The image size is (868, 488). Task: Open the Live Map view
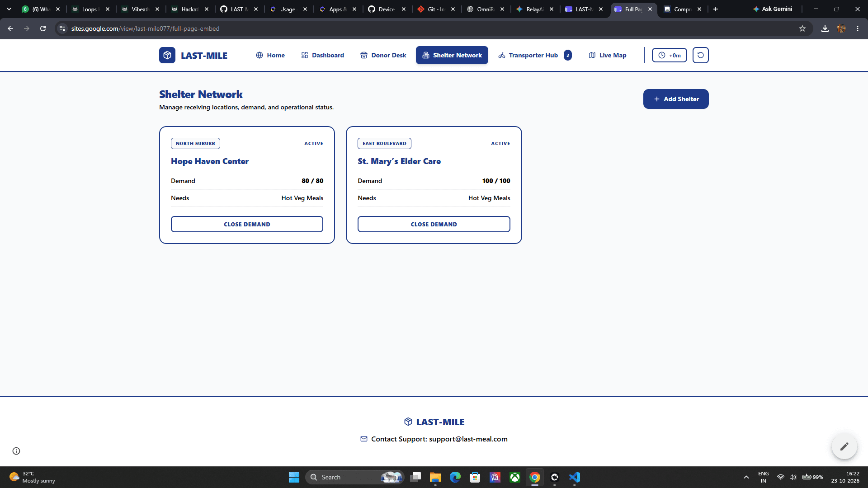click(608, 55)
